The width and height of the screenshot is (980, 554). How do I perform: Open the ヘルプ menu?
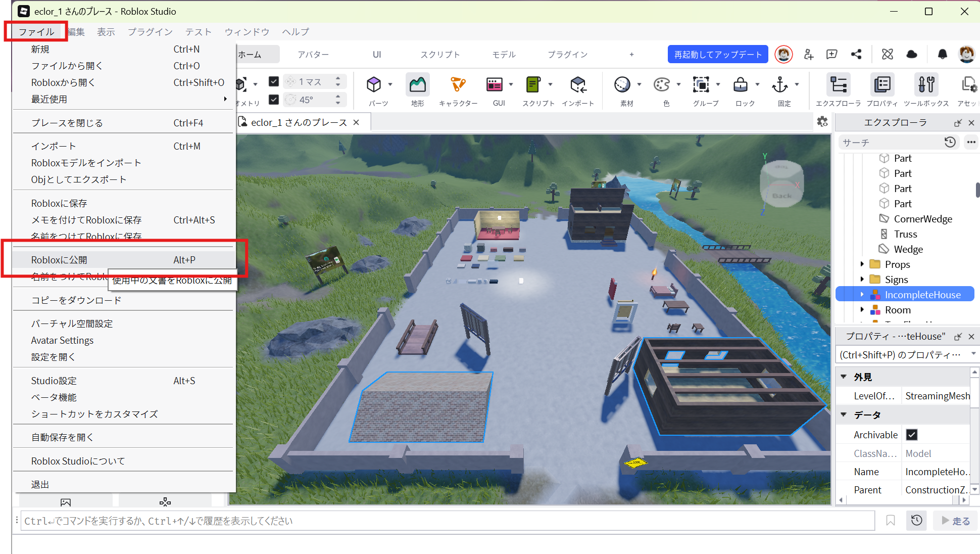click(296, 32)
